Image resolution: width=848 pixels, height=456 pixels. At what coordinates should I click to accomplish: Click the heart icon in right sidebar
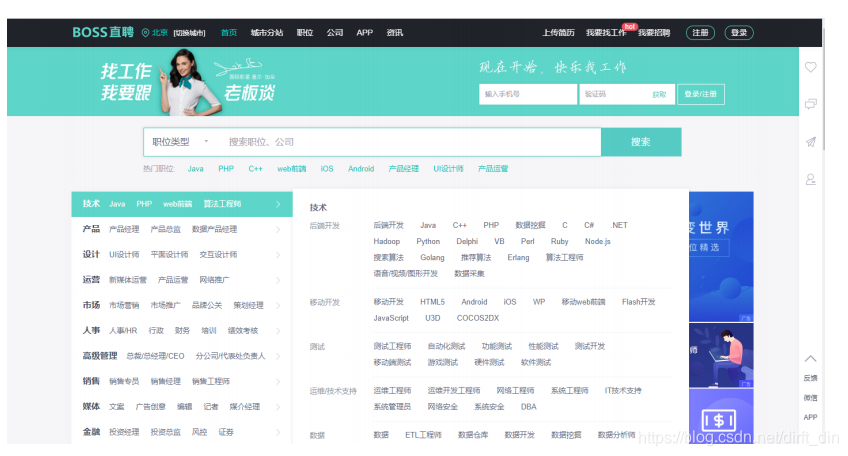coord(810,67)
